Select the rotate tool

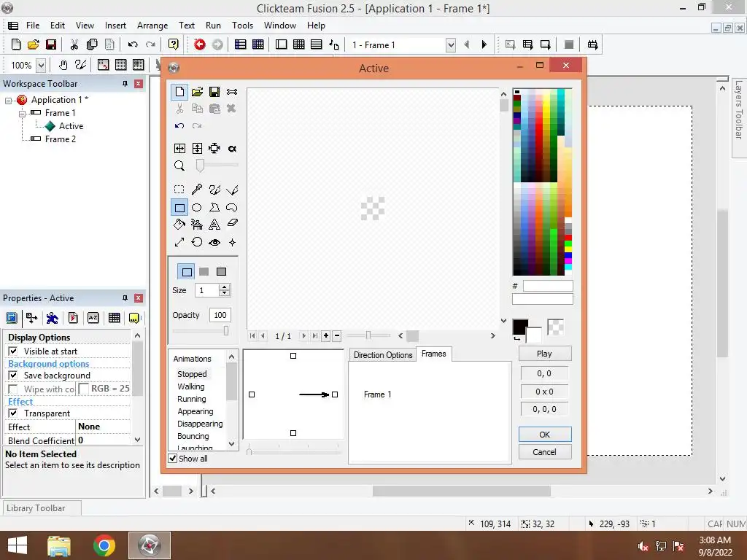pyautogui.click(x=197, y=242)
